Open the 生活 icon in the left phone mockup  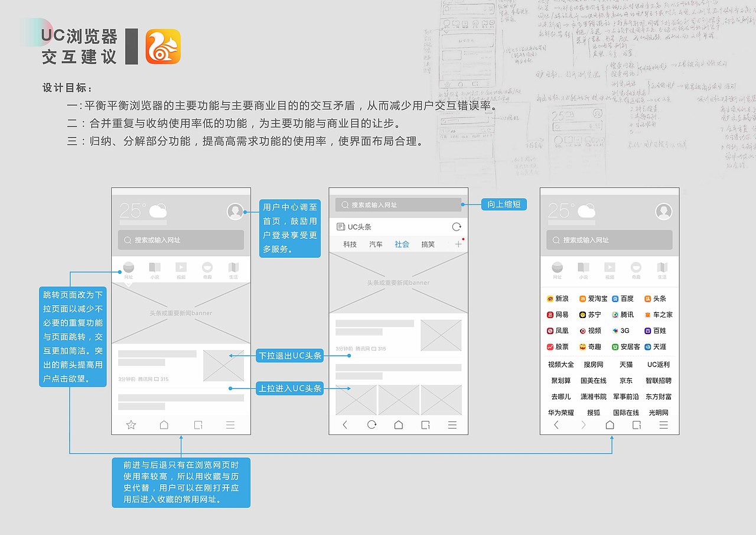(x=233, y=270)
